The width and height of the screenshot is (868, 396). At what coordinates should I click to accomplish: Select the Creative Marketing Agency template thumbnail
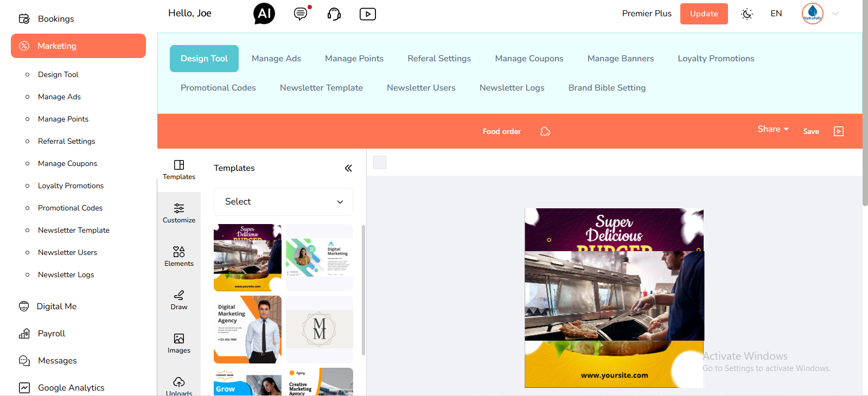click(x=320, y=382)
